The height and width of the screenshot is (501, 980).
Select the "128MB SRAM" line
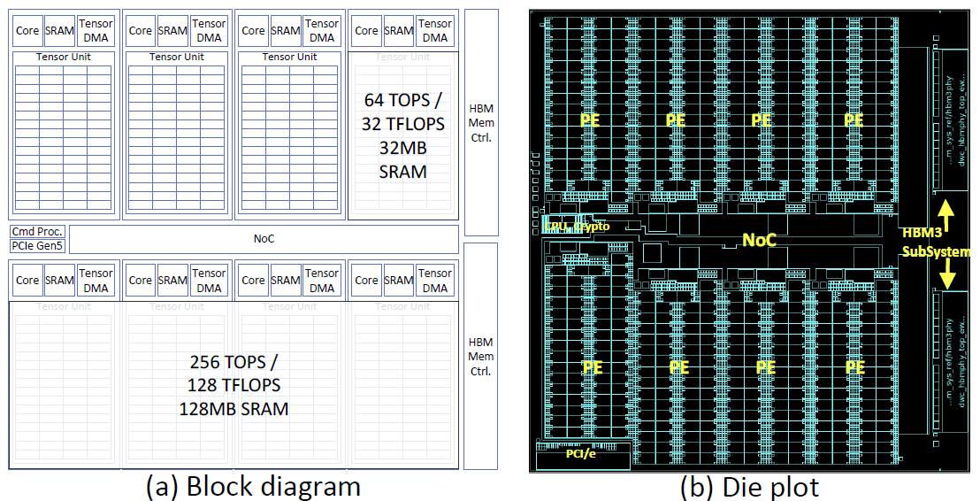pyautogui.click(x=234, y=409)
